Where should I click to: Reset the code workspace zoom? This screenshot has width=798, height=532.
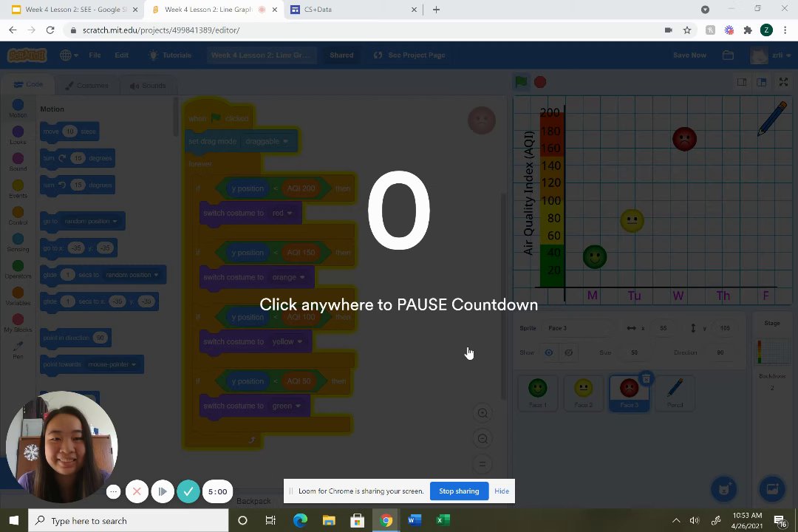pyautogui.click(x=482, y=464)
